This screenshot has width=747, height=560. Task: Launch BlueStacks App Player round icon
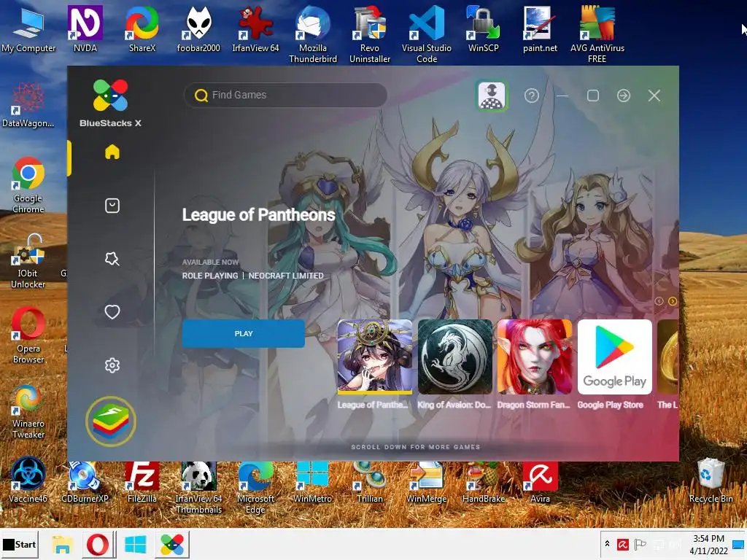click(x=111, y=421)
